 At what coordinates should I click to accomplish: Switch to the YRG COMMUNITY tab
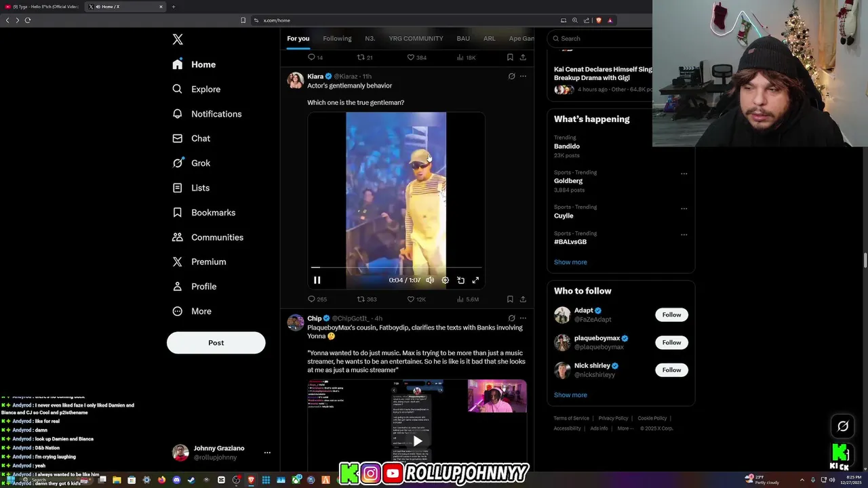[416, 39]
